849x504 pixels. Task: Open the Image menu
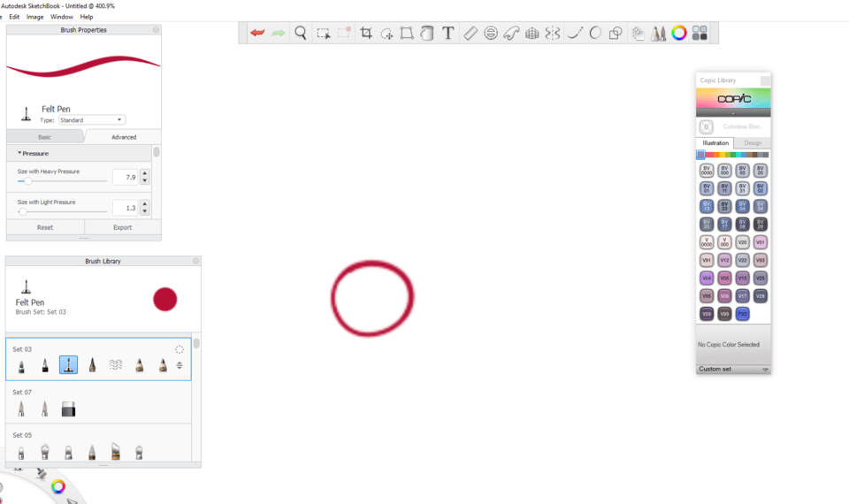click(x=34, y=17)
